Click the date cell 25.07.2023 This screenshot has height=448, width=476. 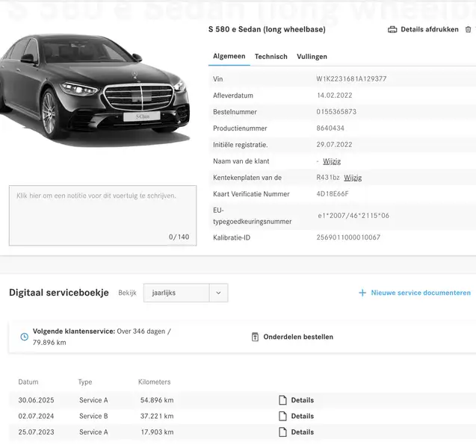tap(36, 432)
